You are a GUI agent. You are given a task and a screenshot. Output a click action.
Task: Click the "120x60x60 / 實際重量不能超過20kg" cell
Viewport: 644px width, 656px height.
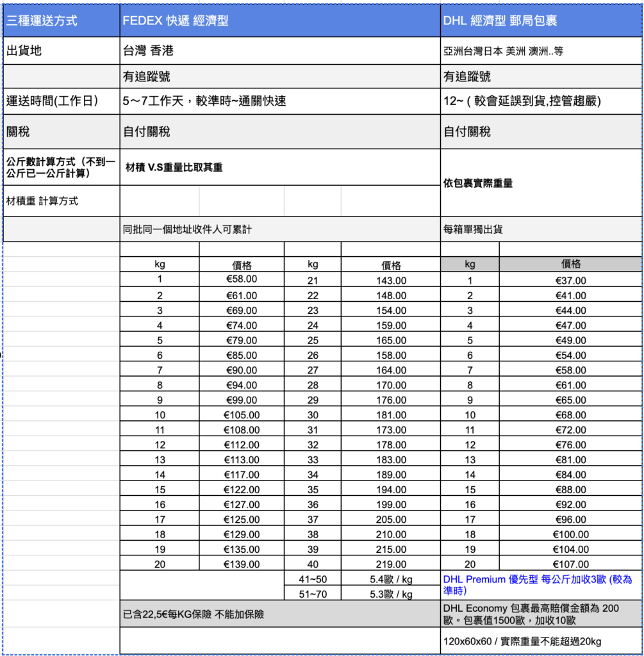541,641
